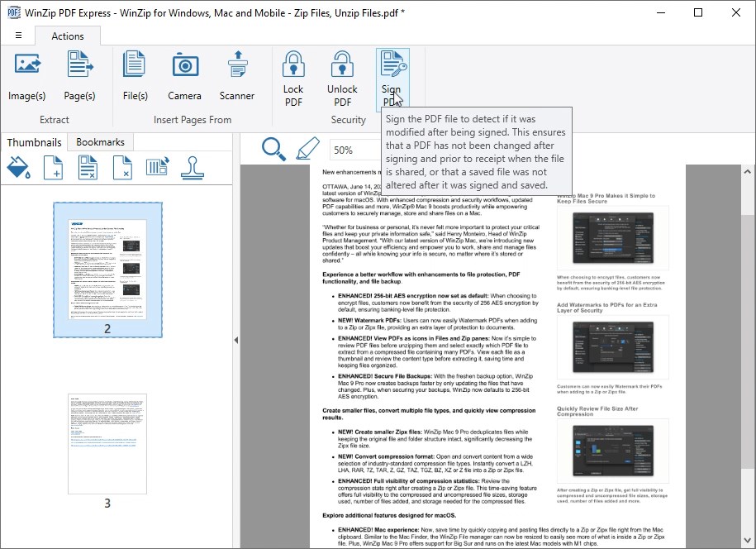The width and height of the screenshot is (756, 549).
Task: Select page 3 thumbnail
Action: coord(107,443)
